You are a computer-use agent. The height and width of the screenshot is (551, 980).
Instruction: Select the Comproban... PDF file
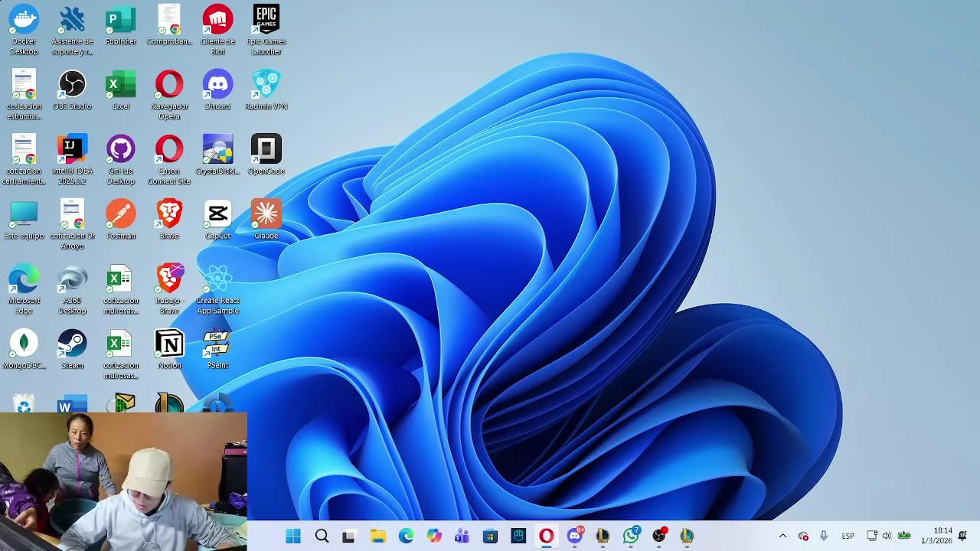pos(169,26)
